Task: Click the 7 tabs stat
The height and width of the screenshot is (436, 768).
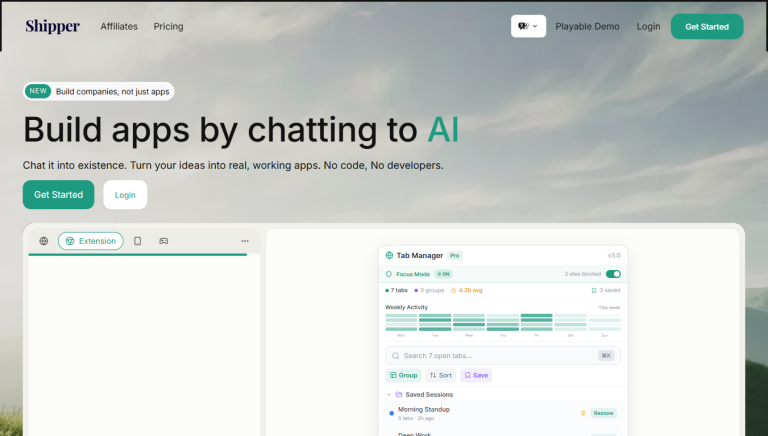Action: (397, 290)
